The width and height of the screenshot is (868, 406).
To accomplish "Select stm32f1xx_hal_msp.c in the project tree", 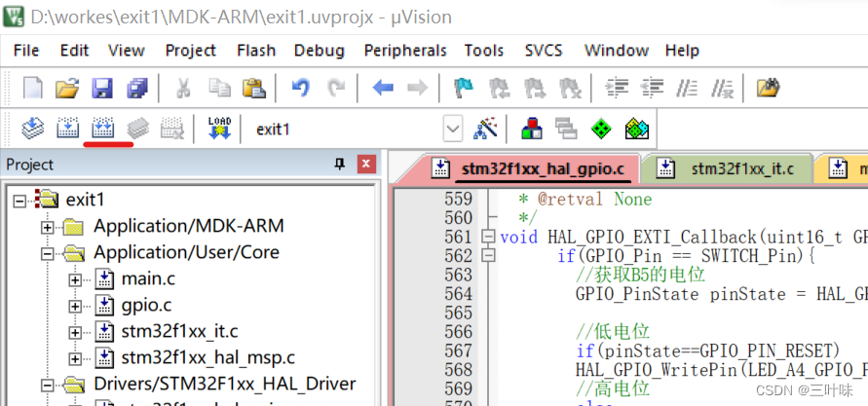I will pos(208,358).
